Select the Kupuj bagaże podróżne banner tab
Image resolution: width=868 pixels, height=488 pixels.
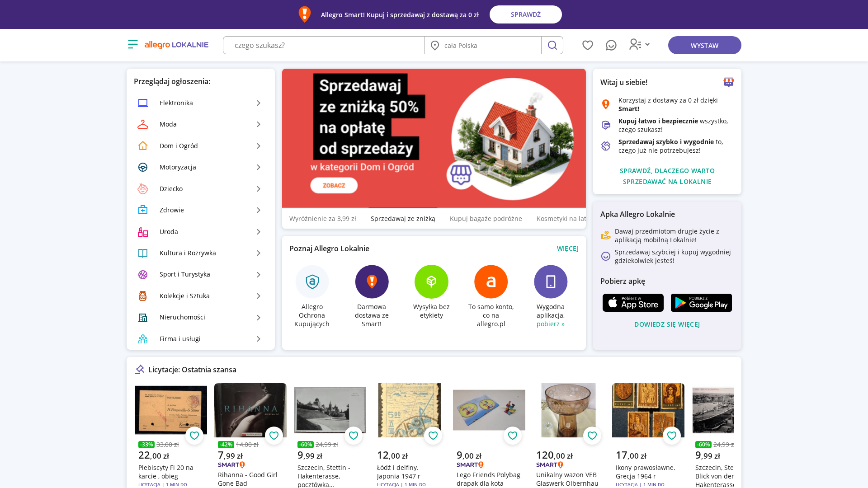point(486,219)
